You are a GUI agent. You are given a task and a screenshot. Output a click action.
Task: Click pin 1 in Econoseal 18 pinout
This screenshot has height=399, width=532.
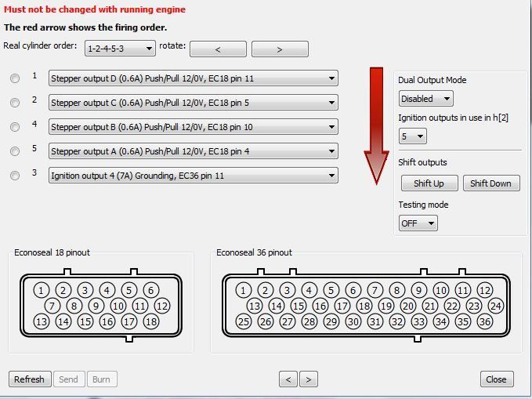pos(41,290)
